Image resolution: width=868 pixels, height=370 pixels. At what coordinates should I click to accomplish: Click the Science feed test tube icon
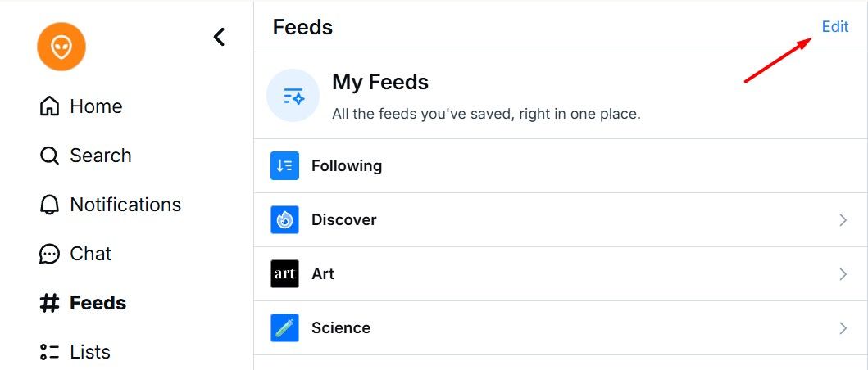tap(284, 327)
